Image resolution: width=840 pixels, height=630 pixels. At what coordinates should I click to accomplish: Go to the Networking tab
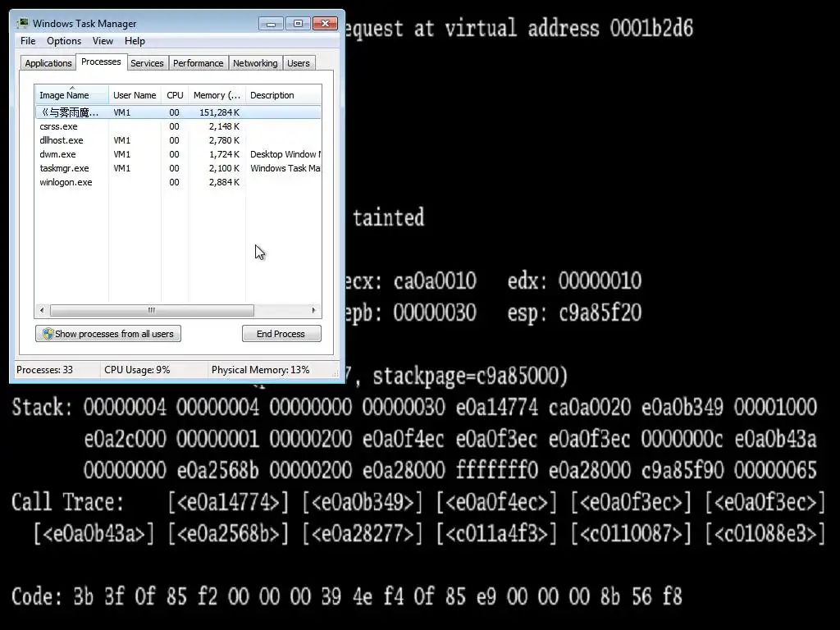click(x=255, y=63)
